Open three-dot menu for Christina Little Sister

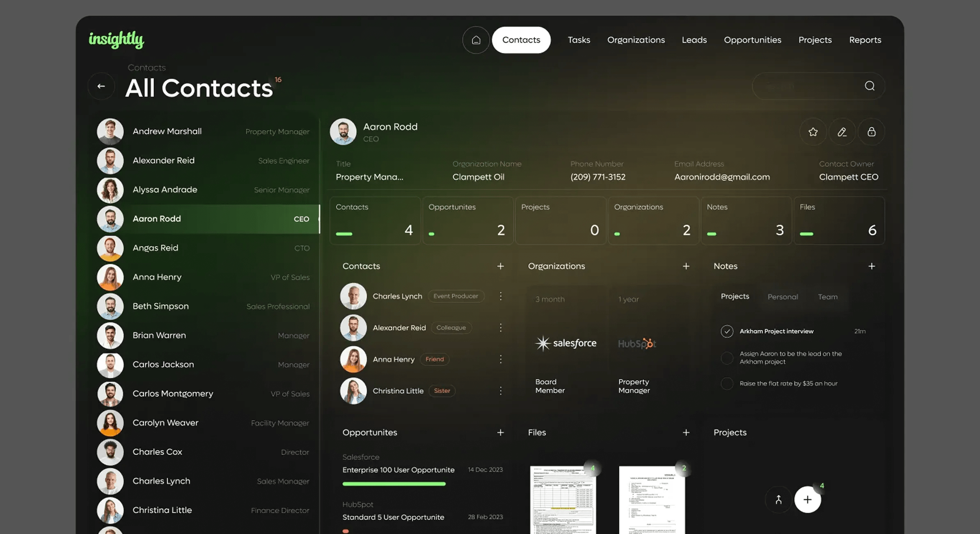(x=500, y=391)
